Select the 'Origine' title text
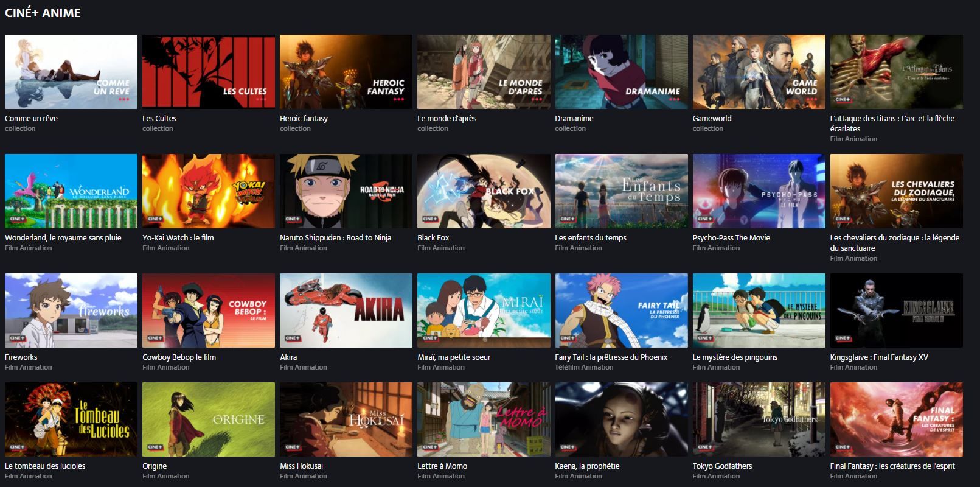The height and width of the screenshot is (487, 980). click(155, 466)
